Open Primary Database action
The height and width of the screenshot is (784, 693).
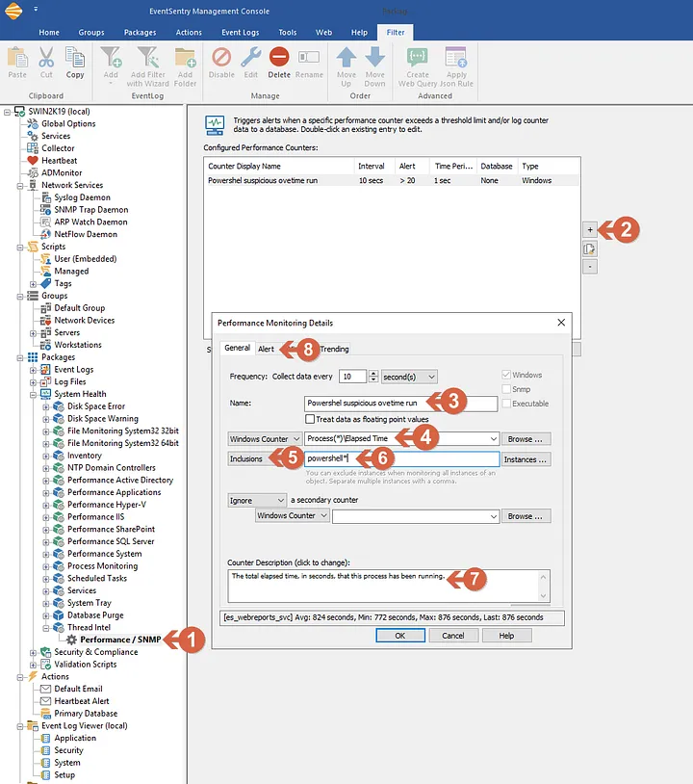point(86,714)
